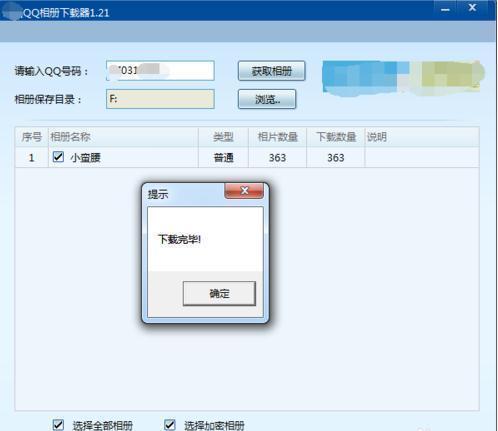This screenshot has width=498, height=431.
Task: Click the 提示 dialog title
Action: click(158, 194)
